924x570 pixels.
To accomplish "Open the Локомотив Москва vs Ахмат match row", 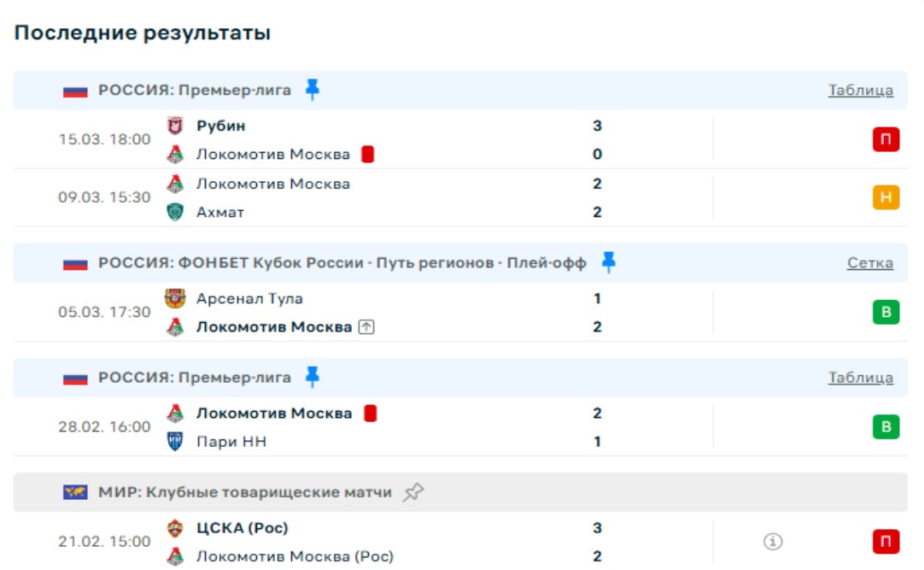I will pos(384,197).
